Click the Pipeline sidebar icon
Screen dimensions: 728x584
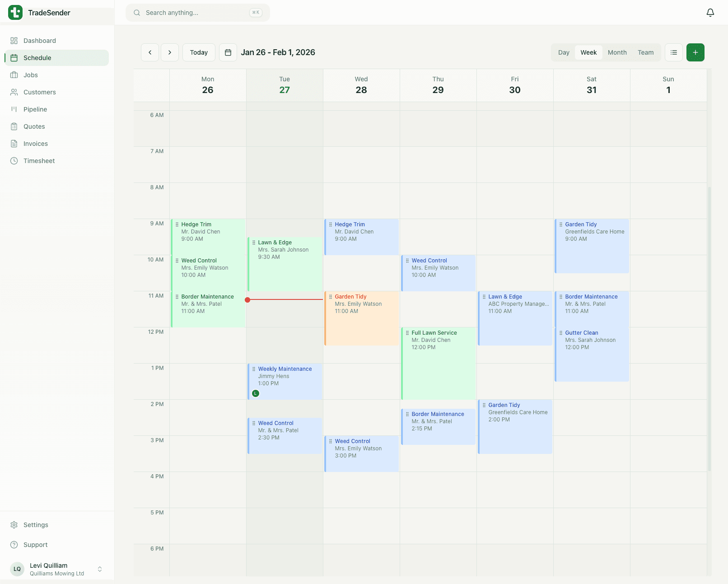(x=14, y=109)
